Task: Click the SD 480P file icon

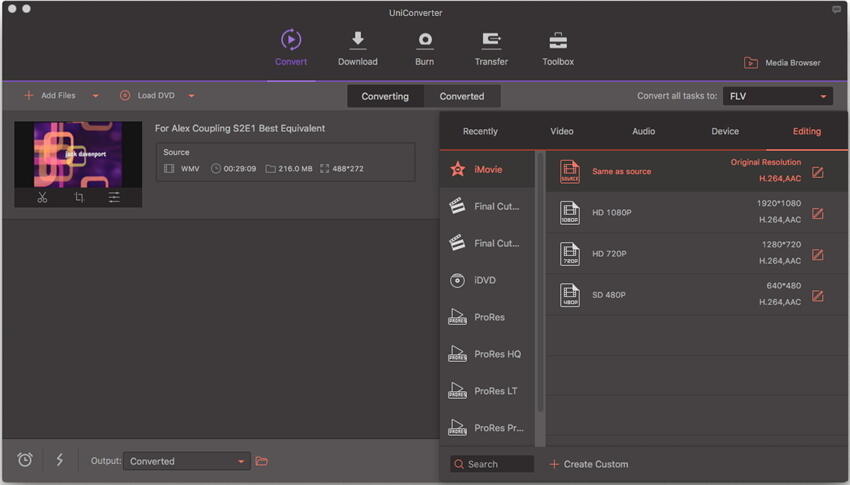Action: 569,295
